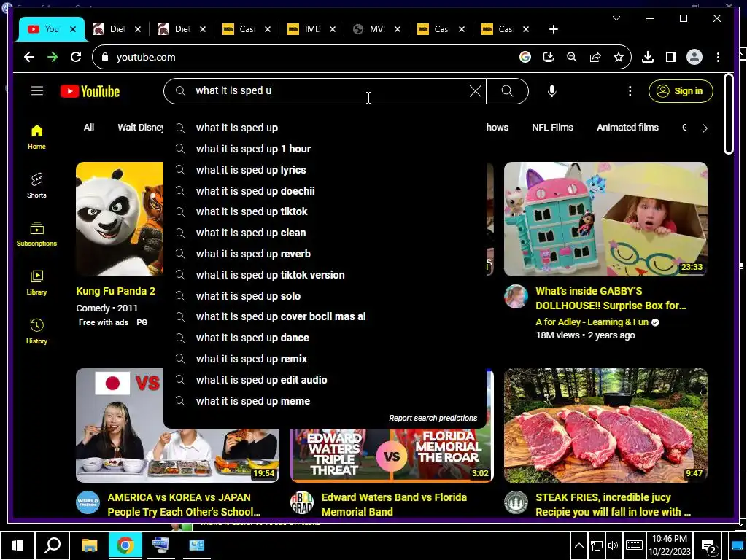The image size is (747, 560).
Task: Select the Walt Disney chip
Action: 140,128
